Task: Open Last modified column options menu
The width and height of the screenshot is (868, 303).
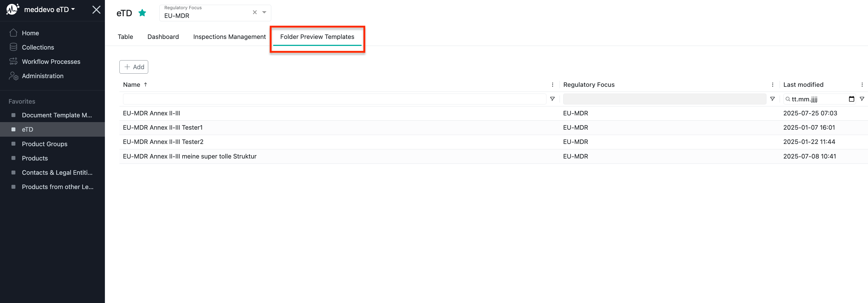Action: click(x=862, y=84)
